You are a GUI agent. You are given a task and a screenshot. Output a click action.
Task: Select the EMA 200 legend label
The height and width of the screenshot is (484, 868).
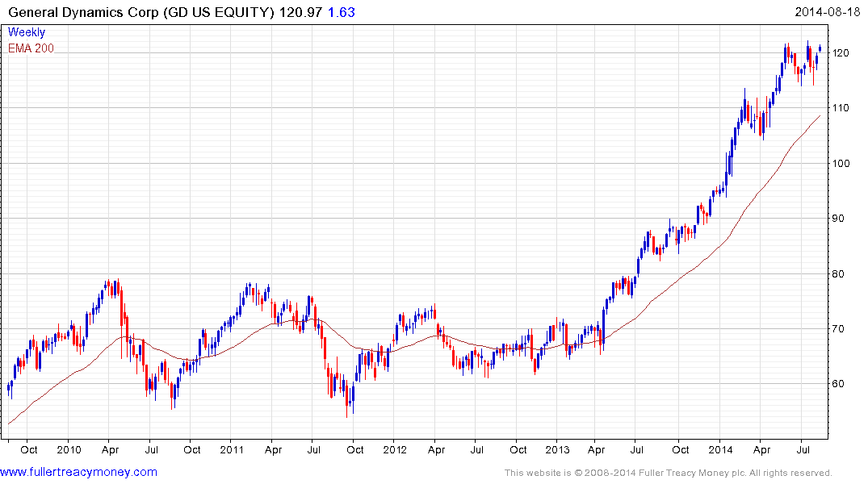[31, 48]
